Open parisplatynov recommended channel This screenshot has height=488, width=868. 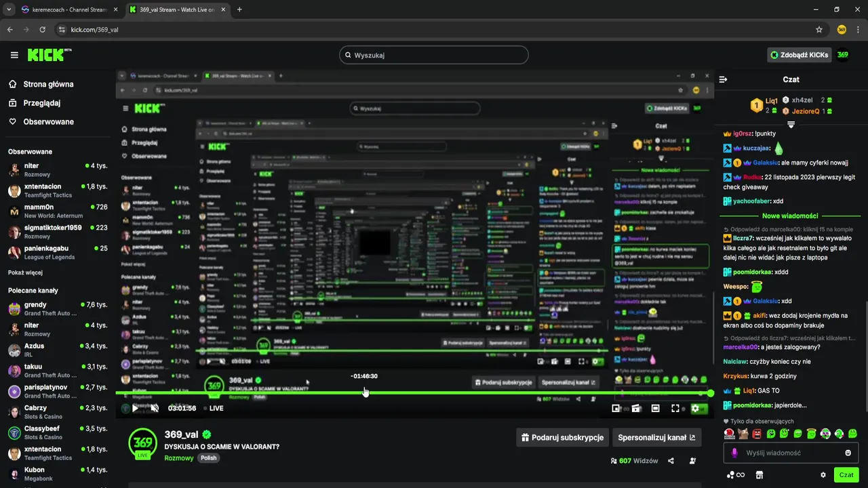coord(58,392)
